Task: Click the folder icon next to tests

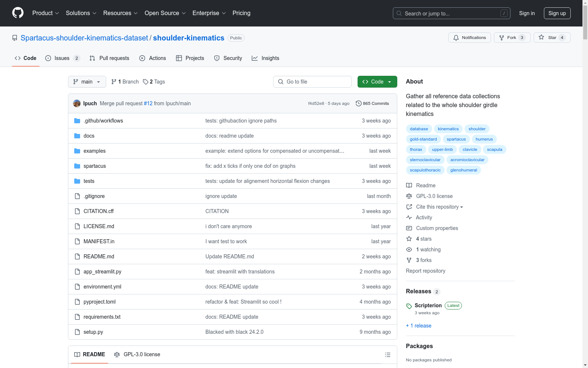Action: (x=77, y=181)
